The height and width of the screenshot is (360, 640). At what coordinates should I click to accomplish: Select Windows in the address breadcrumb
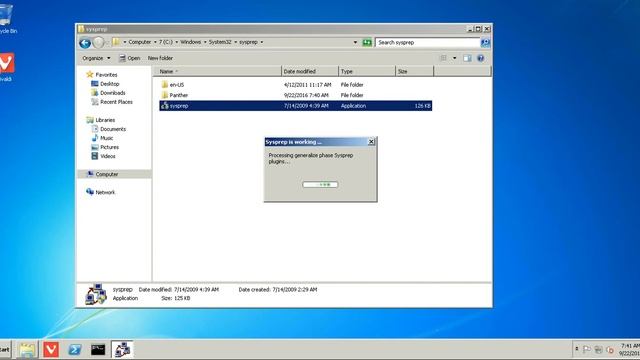point(191,42)
